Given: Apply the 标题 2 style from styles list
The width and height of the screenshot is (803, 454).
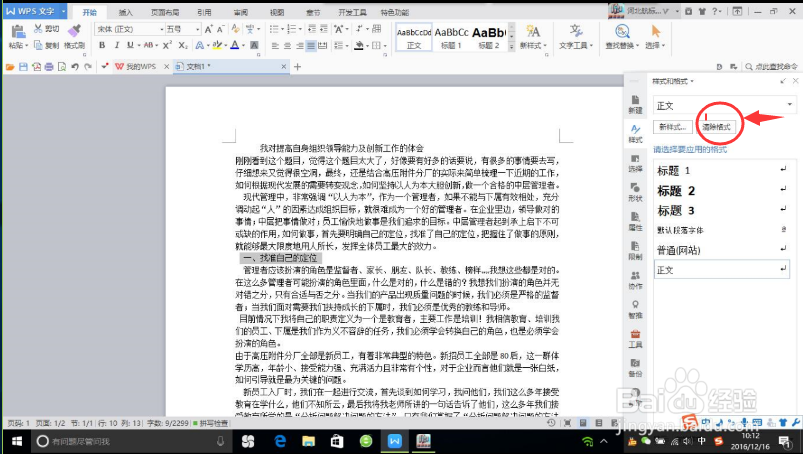Looking at the screenshot, I should [x=722, y=190].
